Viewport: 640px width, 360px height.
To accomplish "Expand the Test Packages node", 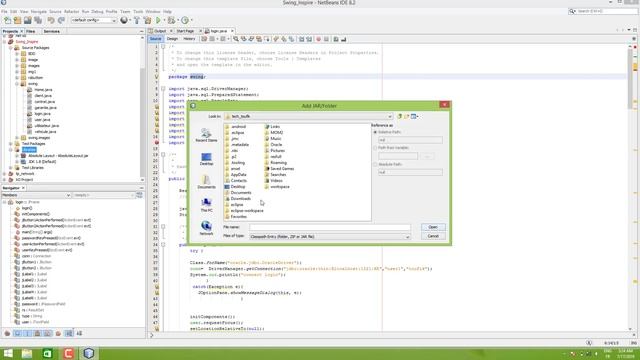I will [11, 144].
